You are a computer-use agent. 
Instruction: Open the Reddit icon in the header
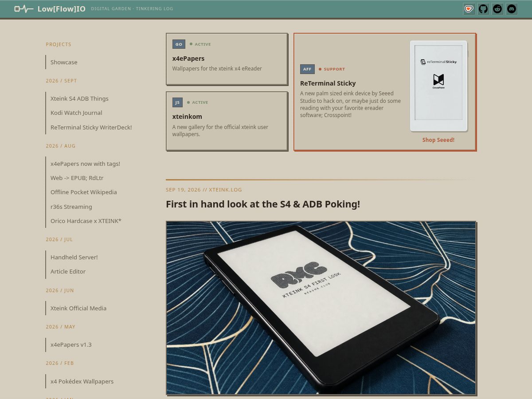pos(497,9)
